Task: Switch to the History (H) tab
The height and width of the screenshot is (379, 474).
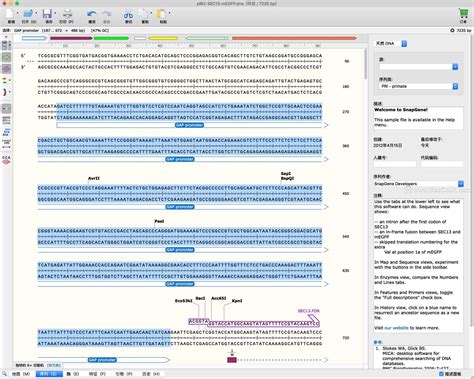Action: [151, 374]
